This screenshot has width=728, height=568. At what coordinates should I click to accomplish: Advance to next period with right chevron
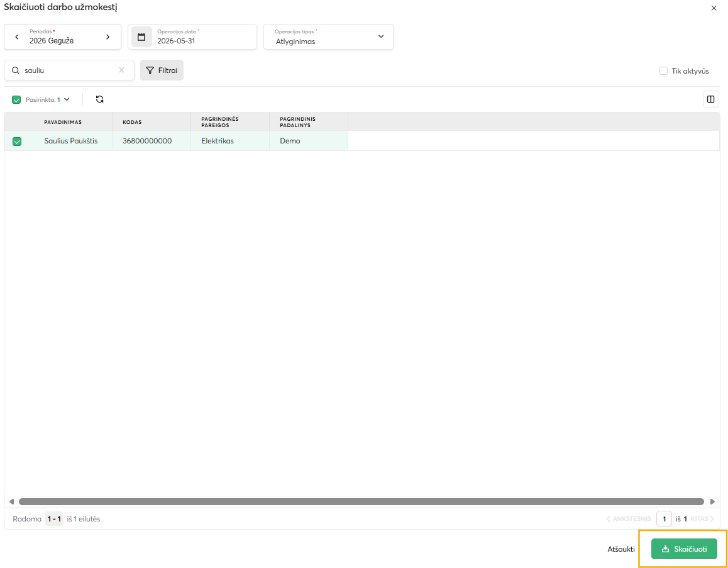(108, 36)
